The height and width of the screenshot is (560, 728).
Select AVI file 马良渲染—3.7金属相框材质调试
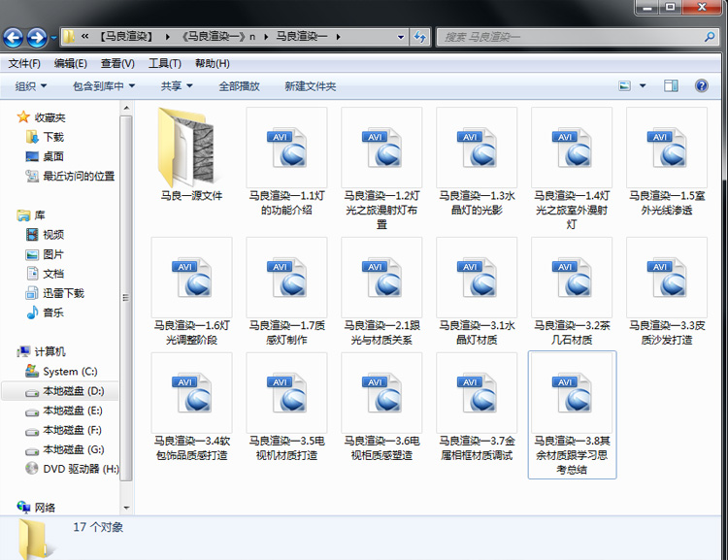point(477,407)
